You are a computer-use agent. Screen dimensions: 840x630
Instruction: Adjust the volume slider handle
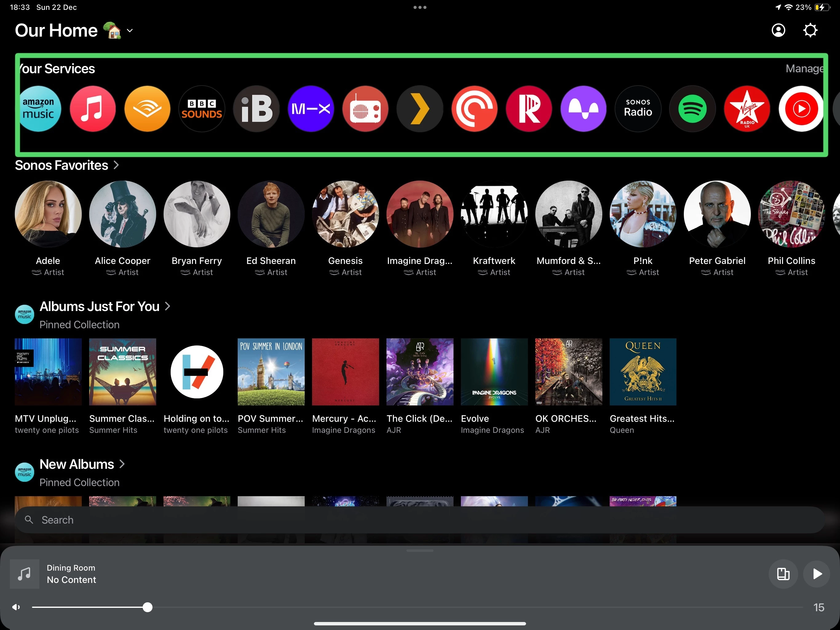(x=148, y=607)
